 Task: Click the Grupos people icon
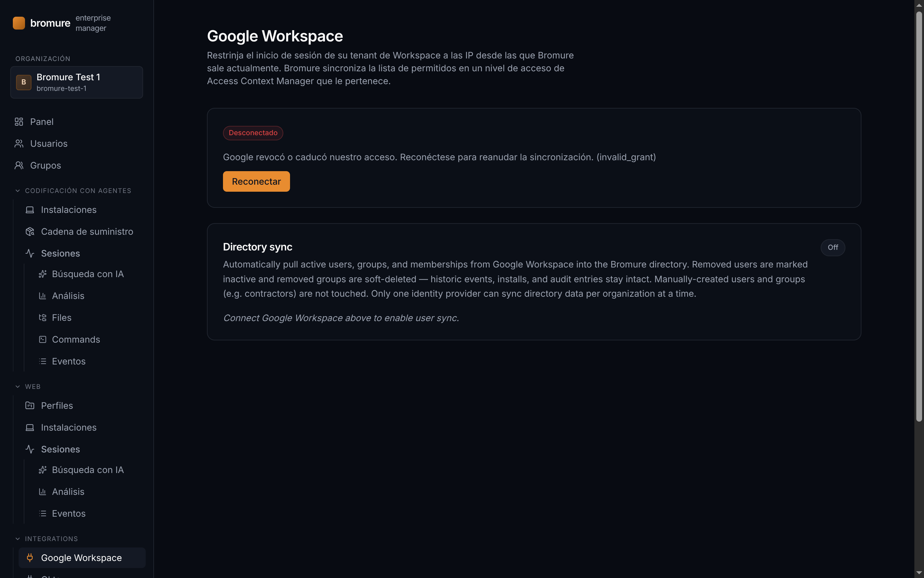coord(19,165)
